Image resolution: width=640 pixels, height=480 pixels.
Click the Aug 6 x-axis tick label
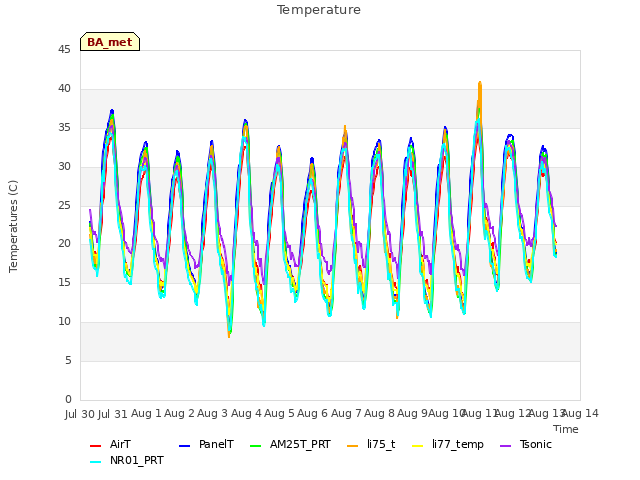pyautogui.click(x=312, y=413)
